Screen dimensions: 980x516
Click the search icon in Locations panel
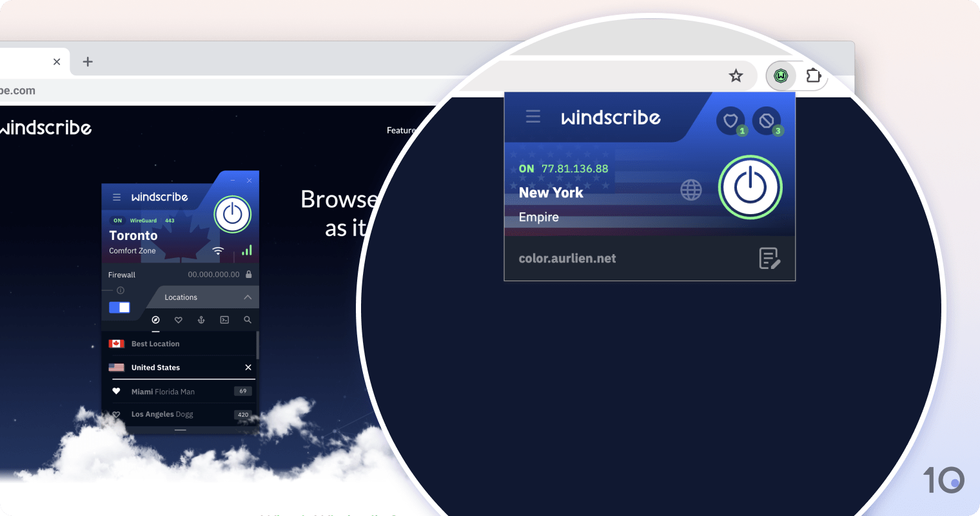[x=248, y=319]
